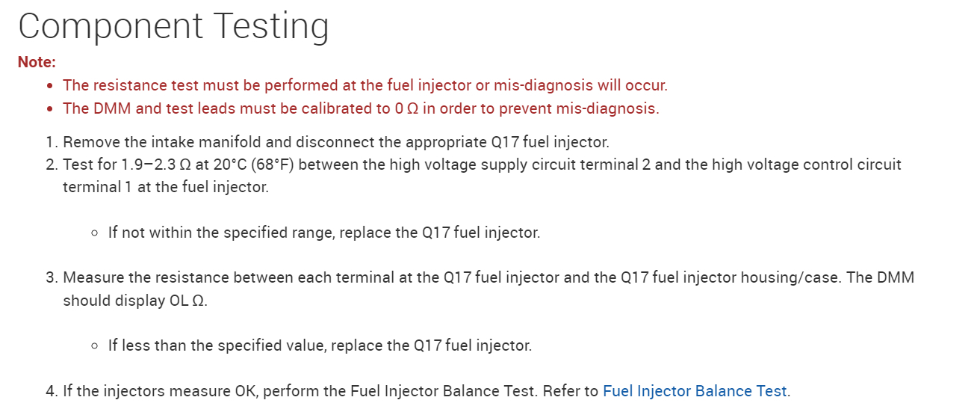The image size is (980, 412).
Task: Click the note about resistance test location
Action: (x=365, y=85)
